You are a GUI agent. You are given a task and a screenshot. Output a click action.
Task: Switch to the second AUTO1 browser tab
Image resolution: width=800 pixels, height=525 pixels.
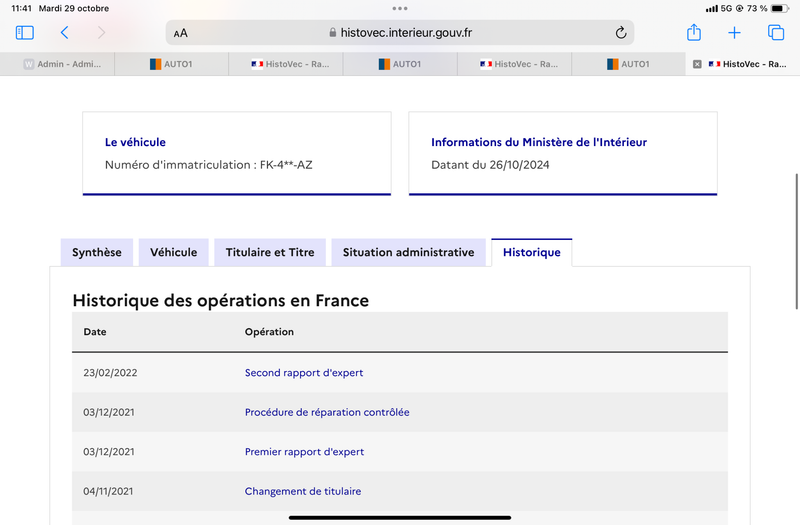click(400, 64)
